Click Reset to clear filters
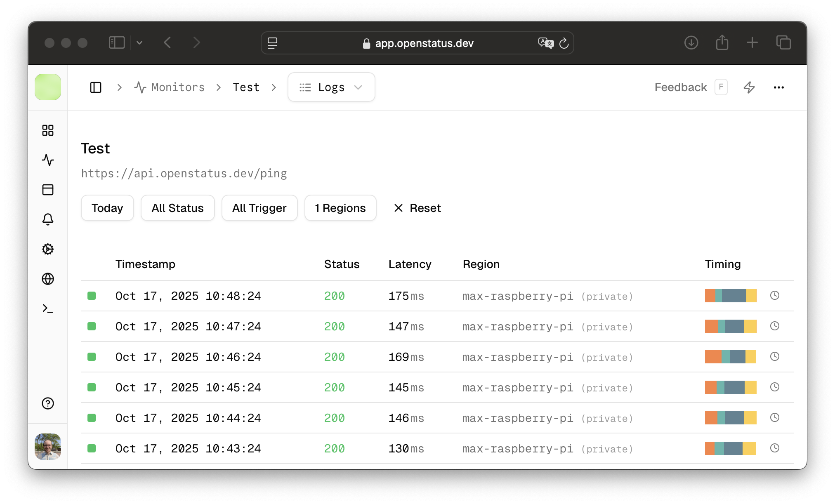This screenshot has height=504, width=835. pyautogui.click(x=417, y=208)
